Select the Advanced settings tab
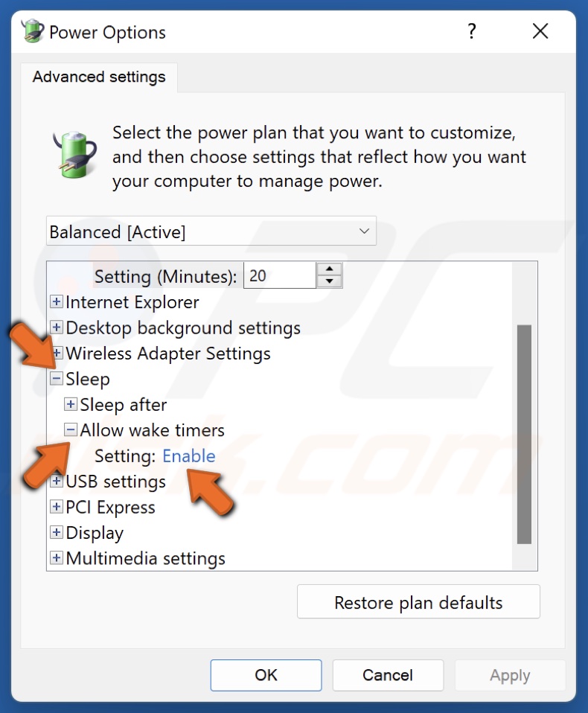Screen dimensions: 588x713 [x=98, y=77]
